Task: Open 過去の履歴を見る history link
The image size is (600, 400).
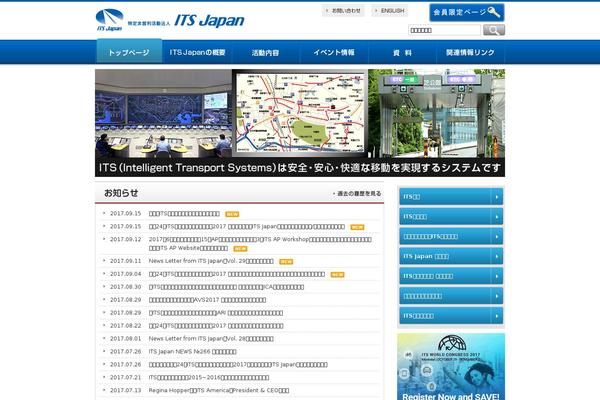Action: pos(357,194)
